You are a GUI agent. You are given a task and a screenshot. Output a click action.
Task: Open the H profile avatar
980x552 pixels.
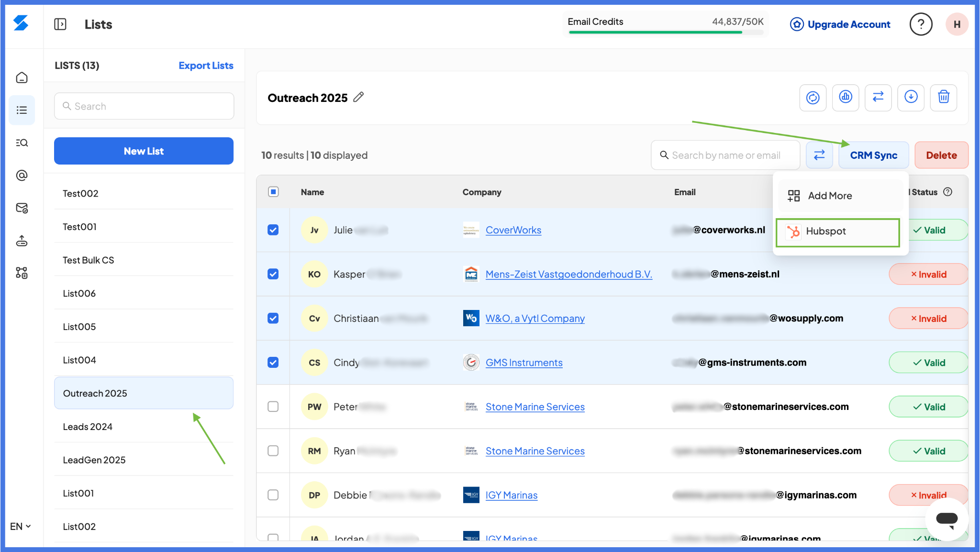(957, 24)
